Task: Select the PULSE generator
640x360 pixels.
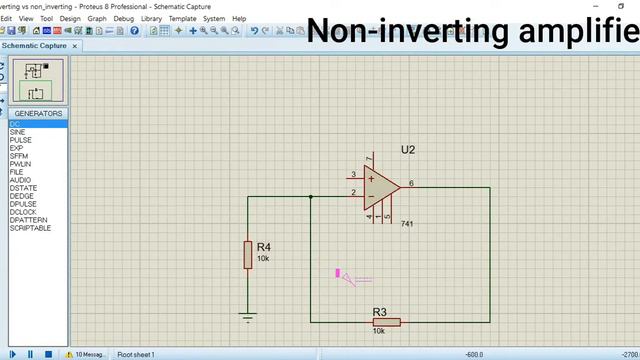Action: [38, 140]
